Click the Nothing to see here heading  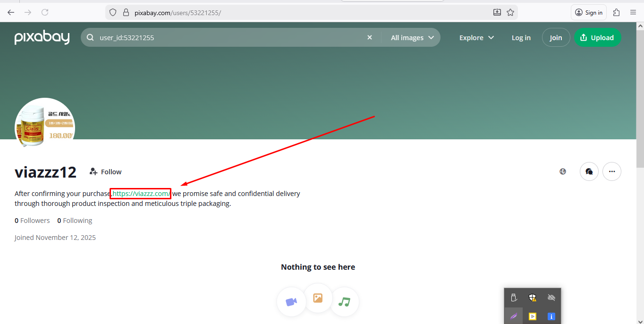pyautogui.click(x=318, y=267)
